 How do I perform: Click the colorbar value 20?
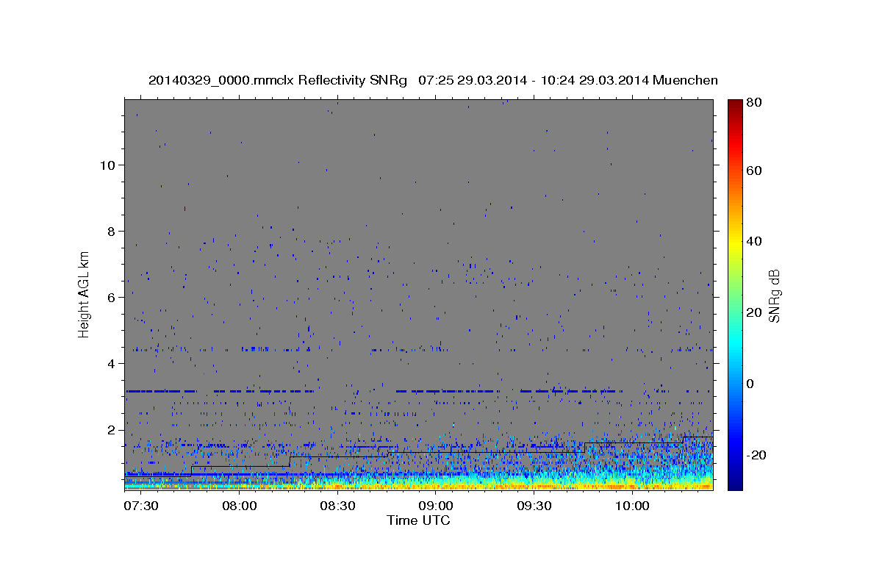(754, 312)
